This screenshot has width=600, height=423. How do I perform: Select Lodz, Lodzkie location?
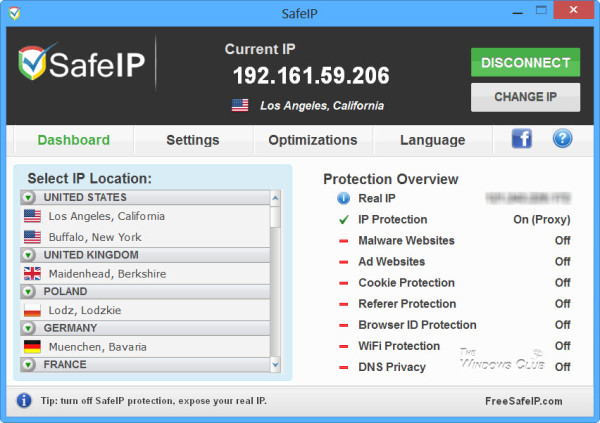pyautogui.click(x=145, y=310)
